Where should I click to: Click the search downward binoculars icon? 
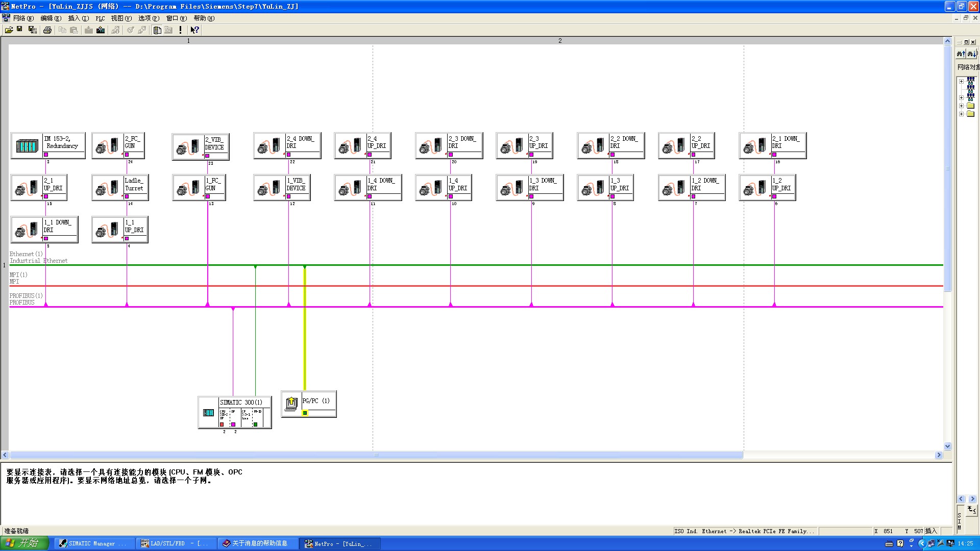click(x=971, y=54)
